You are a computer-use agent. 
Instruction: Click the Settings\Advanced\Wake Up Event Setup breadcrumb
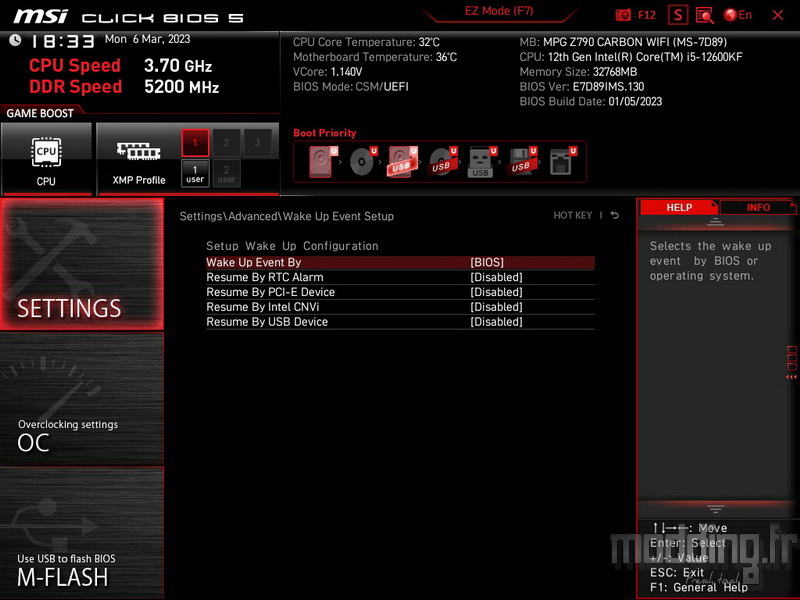[x=287, y=216]
